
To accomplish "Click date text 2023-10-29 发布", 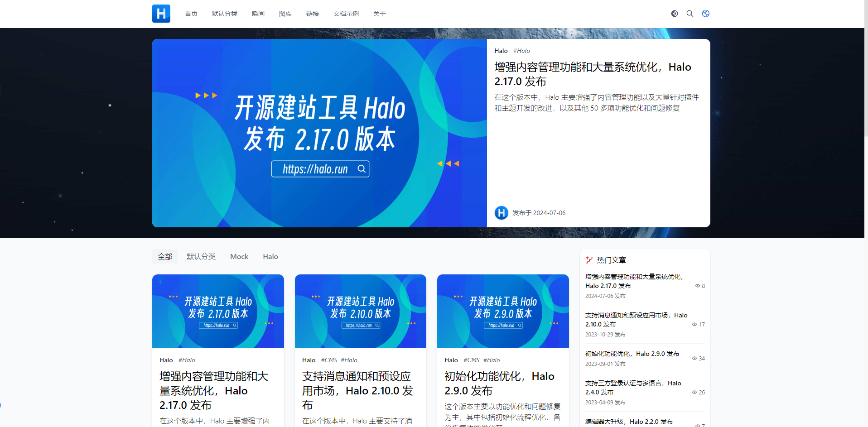I will (605, 335).
